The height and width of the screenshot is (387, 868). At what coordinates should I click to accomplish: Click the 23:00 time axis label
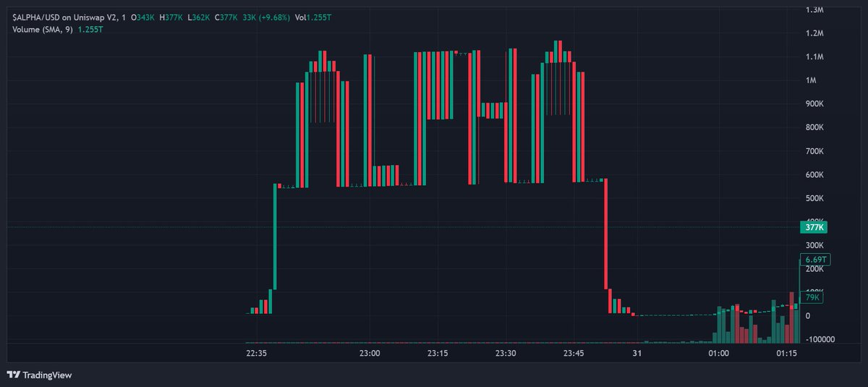(370, 354)
